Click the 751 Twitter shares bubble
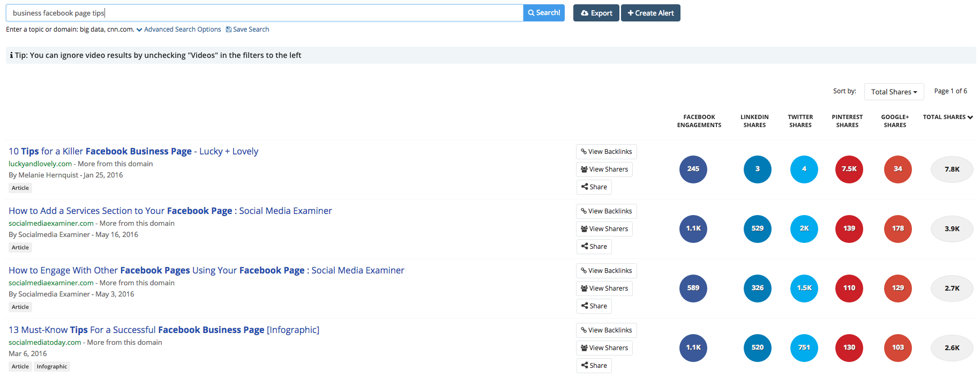The width and height of the screenshot is (980, 377). click(804, 348)
